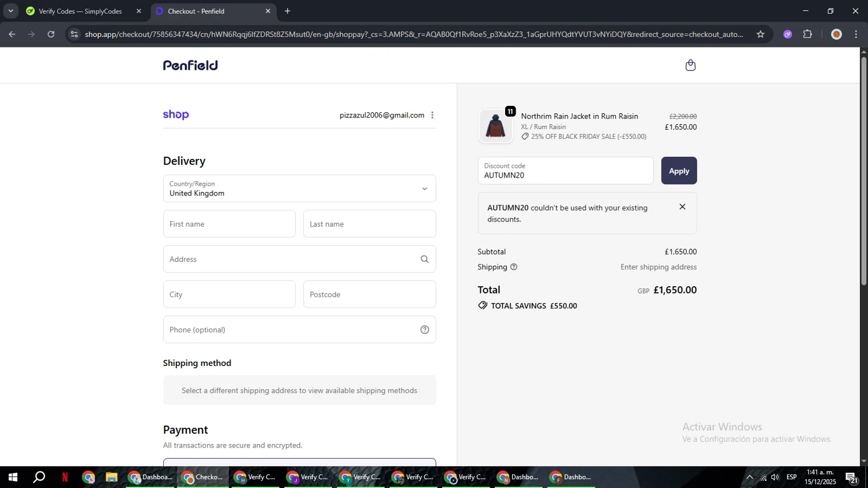Click the Discount code field
This screenshot has height=488, width=868.
[x=565, y=171]
